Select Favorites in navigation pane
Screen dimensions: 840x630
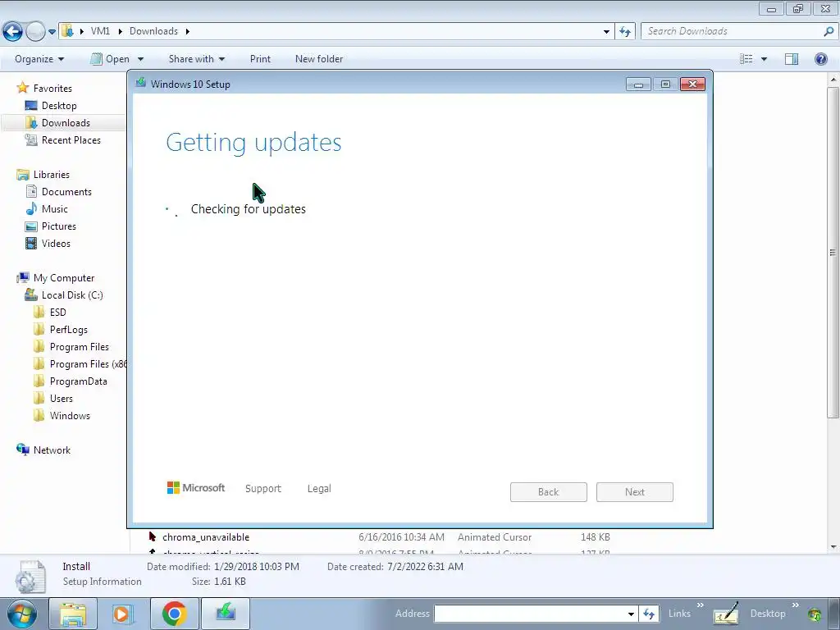(52, 89)
